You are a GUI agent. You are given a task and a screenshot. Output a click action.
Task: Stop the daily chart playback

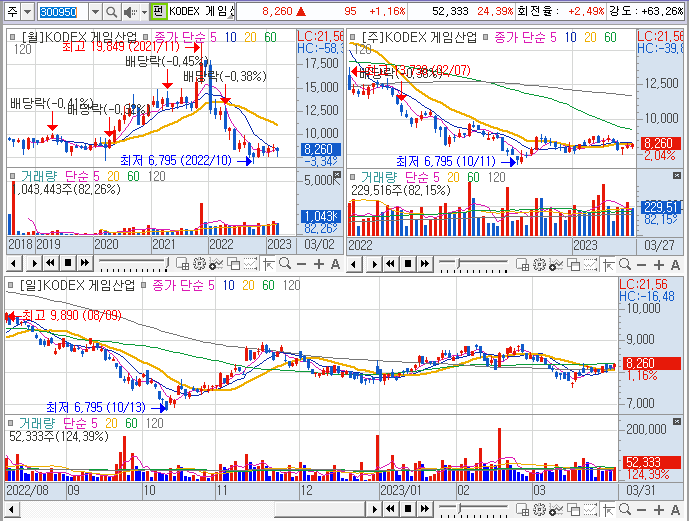[407, 509]
